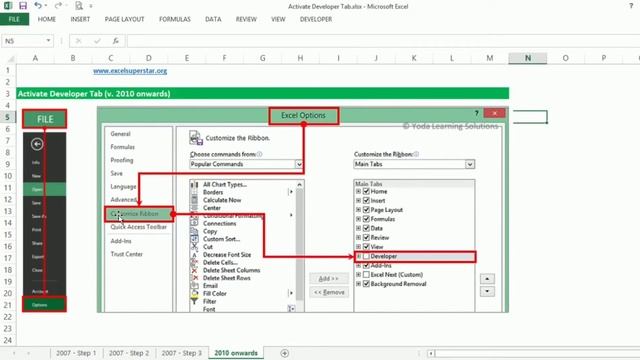This screenshot has width=640, height=360.
Task: Click the '<< Remove' button
Action: (x=329, y=292)
